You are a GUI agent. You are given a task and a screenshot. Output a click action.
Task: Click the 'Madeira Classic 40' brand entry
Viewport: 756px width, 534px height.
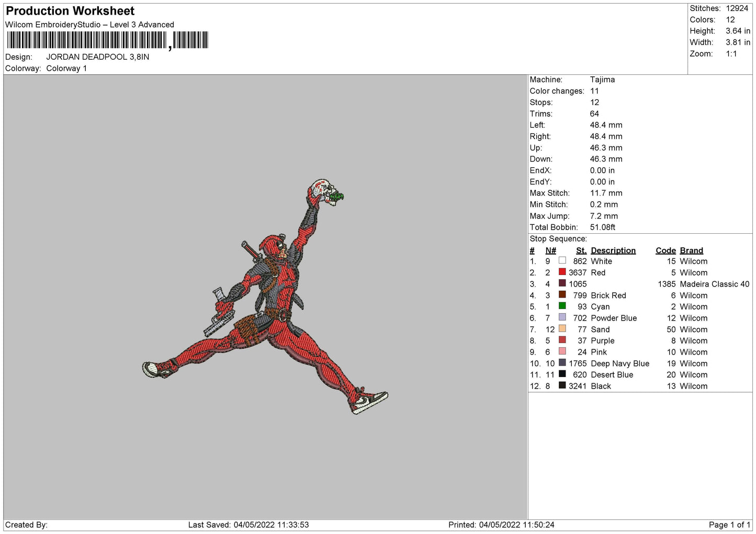[x=714, y=284]
